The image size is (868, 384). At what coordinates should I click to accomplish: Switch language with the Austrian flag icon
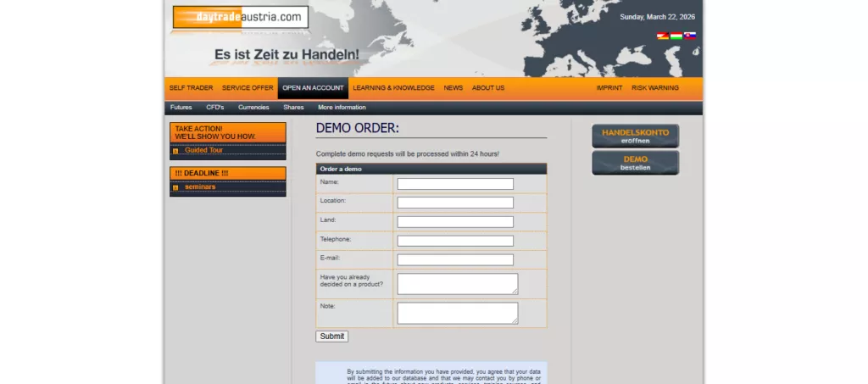coord(663,36)
